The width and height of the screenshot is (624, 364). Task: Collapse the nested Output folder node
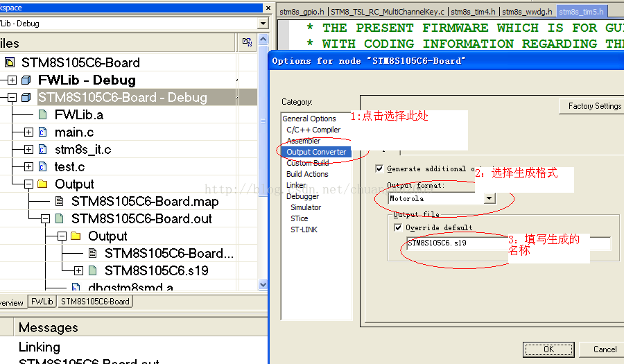[x=62, y=236]
